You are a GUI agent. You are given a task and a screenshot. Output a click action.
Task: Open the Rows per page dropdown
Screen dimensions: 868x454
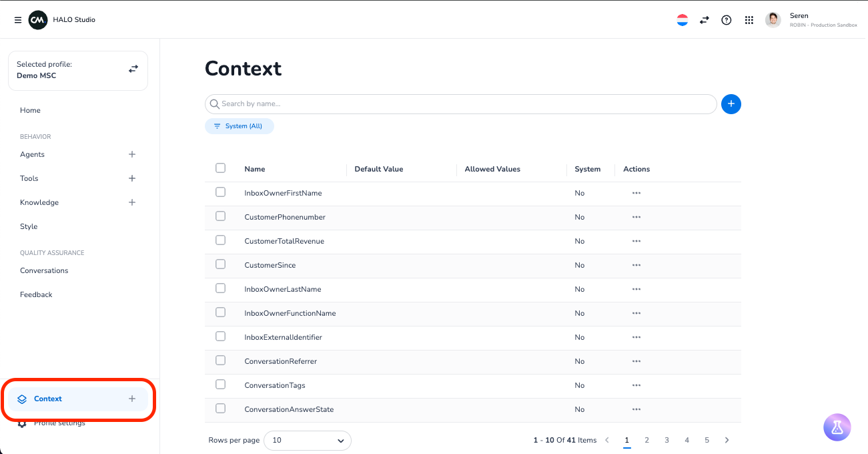point(308,441)
